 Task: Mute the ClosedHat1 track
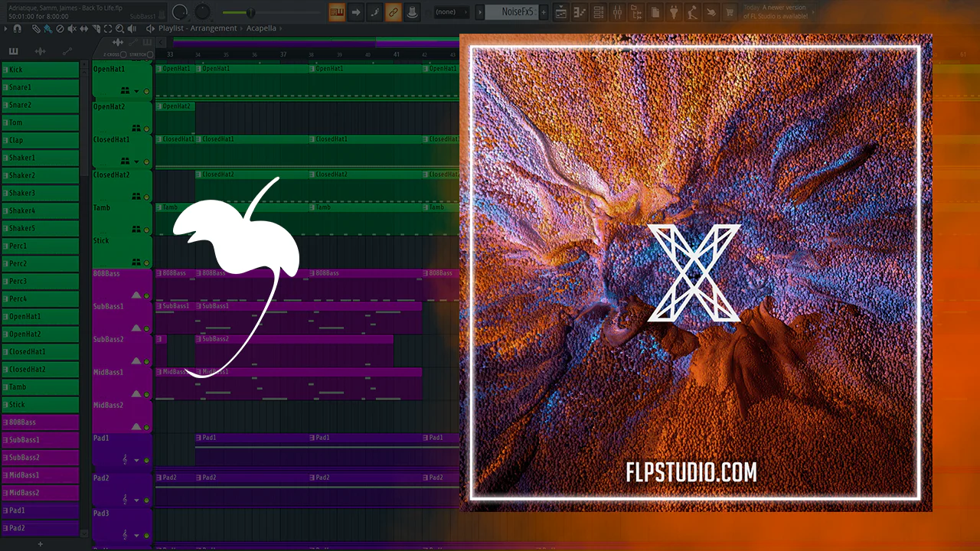point(146,162)
